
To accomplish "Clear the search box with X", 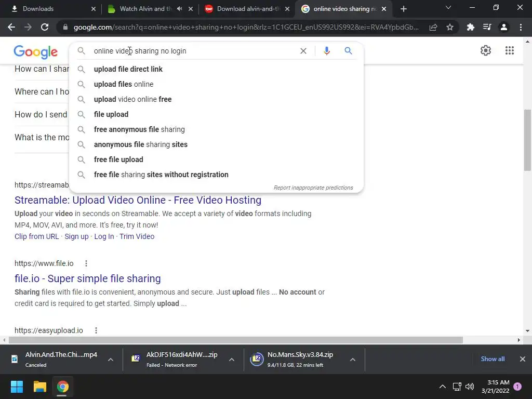I will pyautogui.click(x=303, y=51).
